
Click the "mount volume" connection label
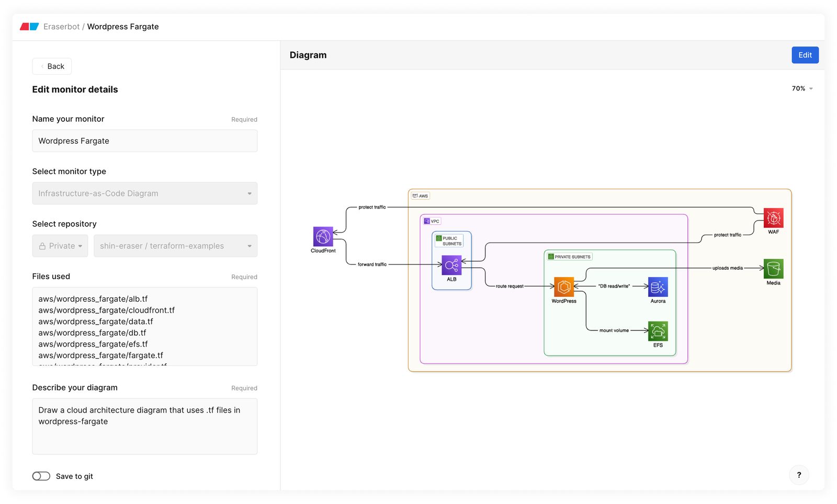click(x=614, y=330)
